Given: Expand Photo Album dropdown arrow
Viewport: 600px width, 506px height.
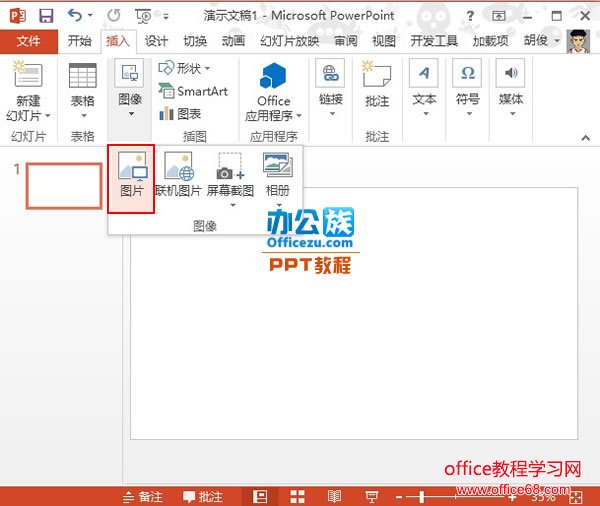Looking at the screenshot, I should (279, 205).
